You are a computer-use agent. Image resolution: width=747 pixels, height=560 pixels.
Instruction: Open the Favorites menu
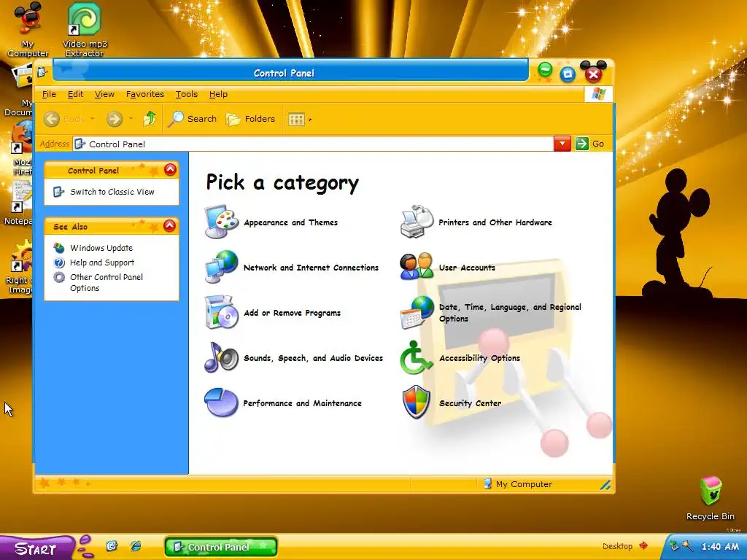point(145,94)
